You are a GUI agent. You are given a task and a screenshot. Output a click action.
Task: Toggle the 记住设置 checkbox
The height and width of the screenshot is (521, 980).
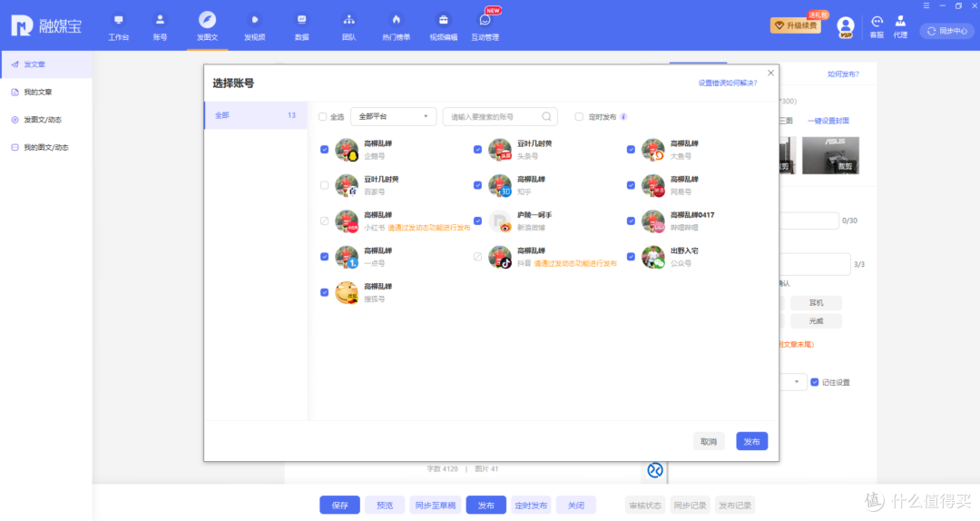814,382
